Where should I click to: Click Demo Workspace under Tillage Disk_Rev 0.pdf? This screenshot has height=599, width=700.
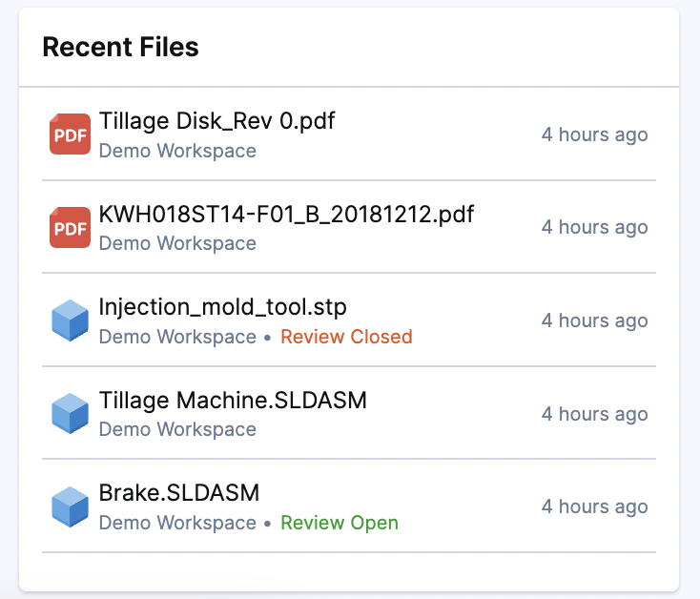point(177,151)
